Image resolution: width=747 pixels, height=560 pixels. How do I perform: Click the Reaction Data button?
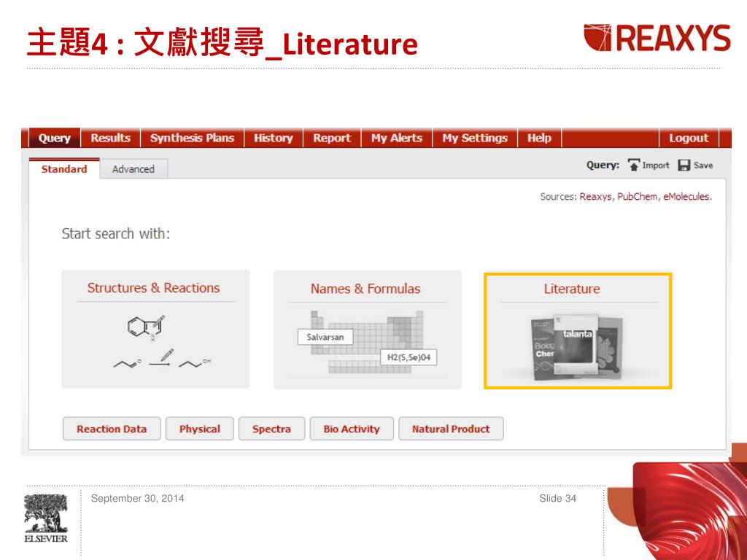coord(112,429)
